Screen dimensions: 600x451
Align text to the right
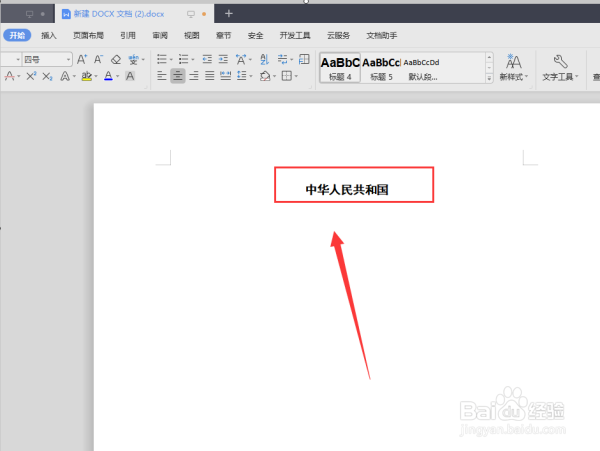tap(194, 76)
